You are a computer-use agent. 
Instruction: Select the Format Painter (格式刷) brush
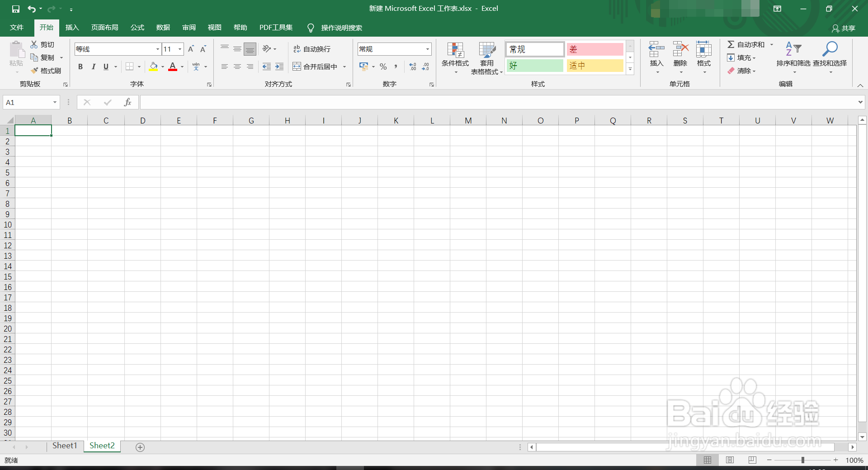tap(34, 71)
